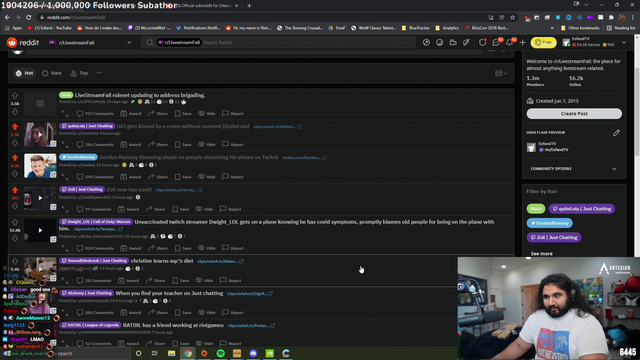Select the Top sort tab
The height and width of the screenshot is (360, 640).
(x=79, y=73)
